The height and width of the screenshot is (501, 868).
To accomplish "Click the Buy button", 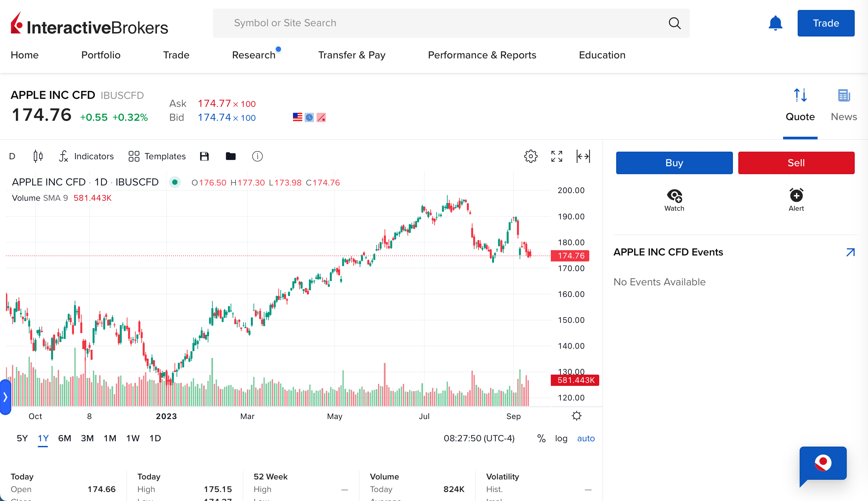I will tap(674, 163).
